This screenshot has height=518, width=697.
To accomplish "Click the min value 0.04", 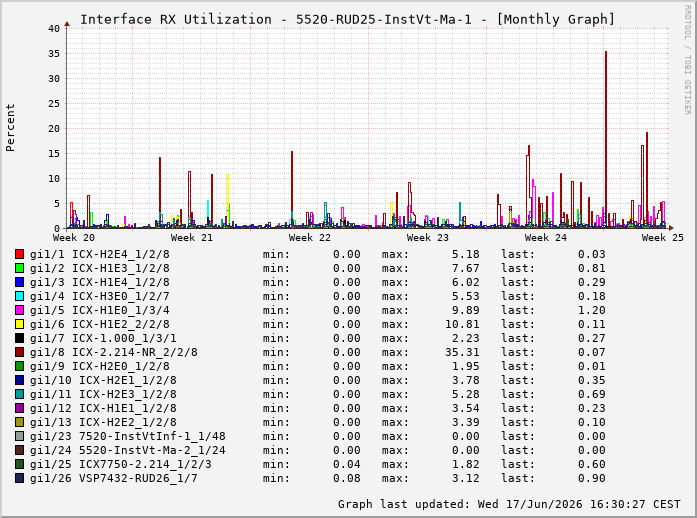I will pyautogui.click(x=347, y=464).
